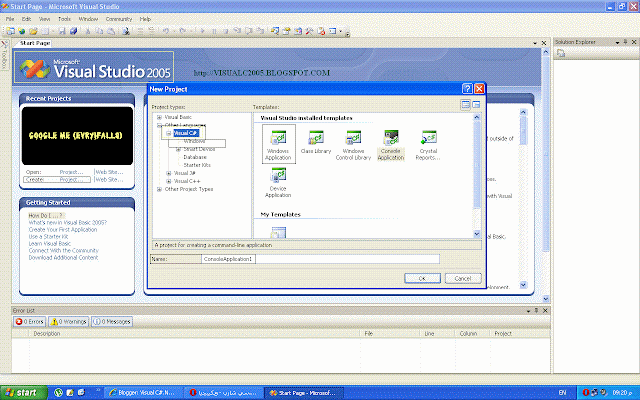640x400 pixels.
Task: Click the Start Page toolbar icon
Action: [321, 31]
